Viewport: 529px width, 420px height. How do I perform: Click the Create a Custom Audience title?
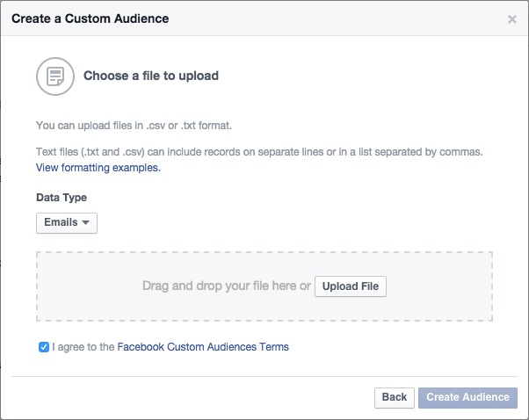[x=91, y=18]
